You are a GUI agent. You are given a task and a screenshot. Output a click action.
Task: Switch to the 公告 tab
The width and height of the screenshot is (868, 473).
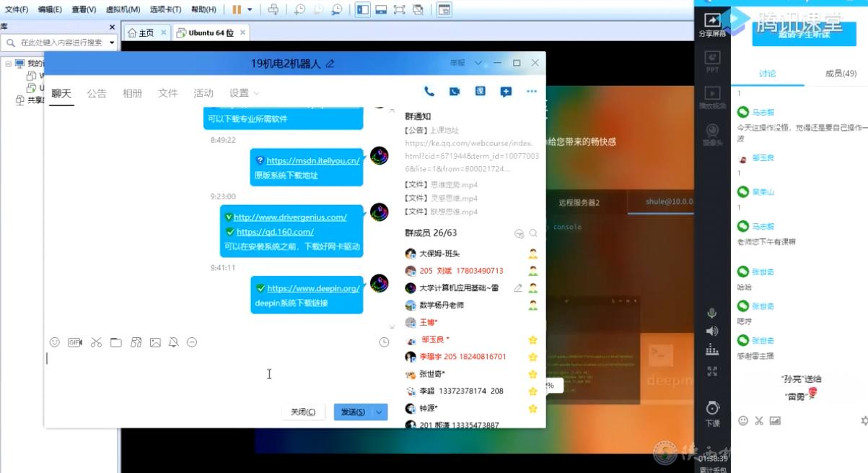click(x=97, y=93)
